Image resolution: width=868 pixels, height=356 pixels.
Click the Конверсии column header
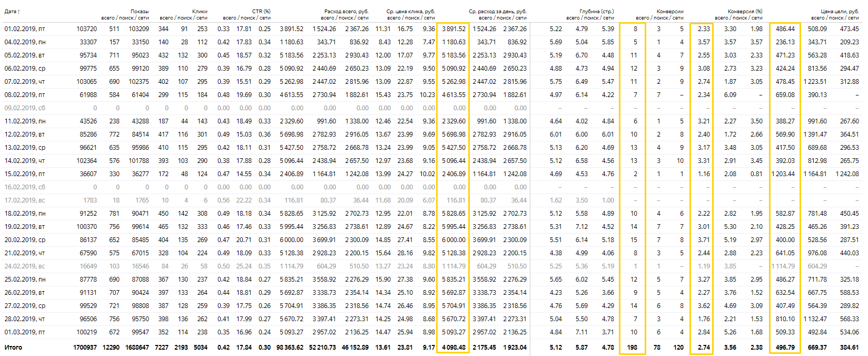[x=670, y=11]
